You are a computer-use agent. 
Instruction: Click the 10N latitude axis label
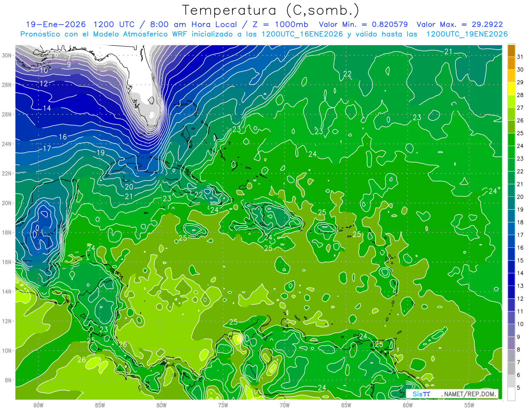[x=7, y=351]
